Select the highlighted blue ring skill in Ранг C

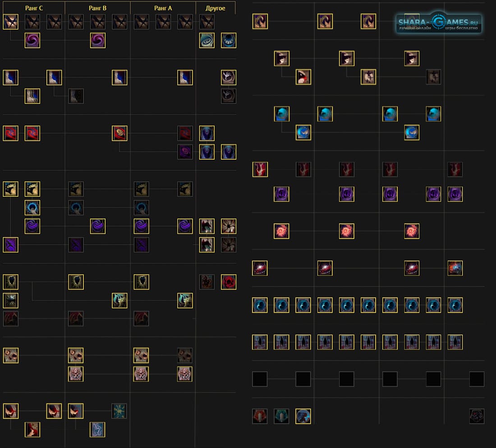pyautogui.click(x=32, y=208)
